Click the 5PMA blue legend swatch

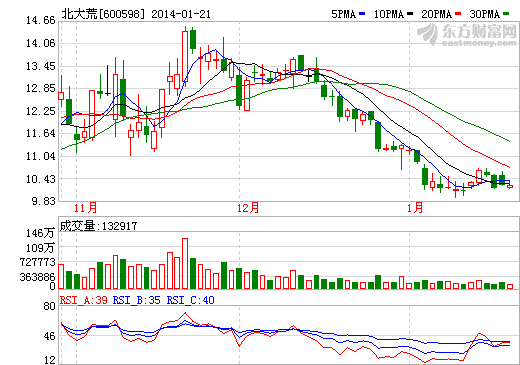362,14
